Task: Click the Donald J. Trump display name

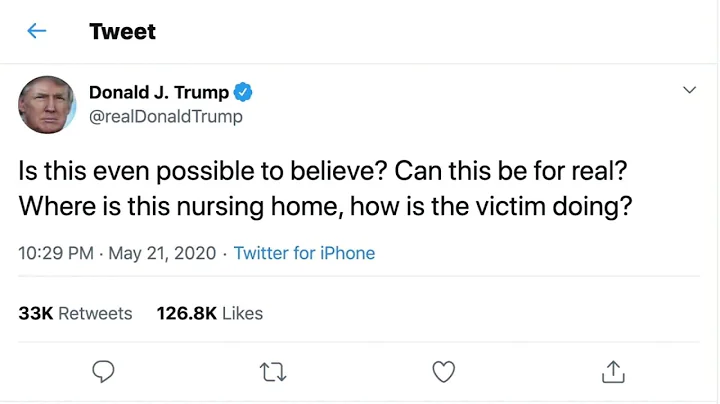Action: pos(158,93)
